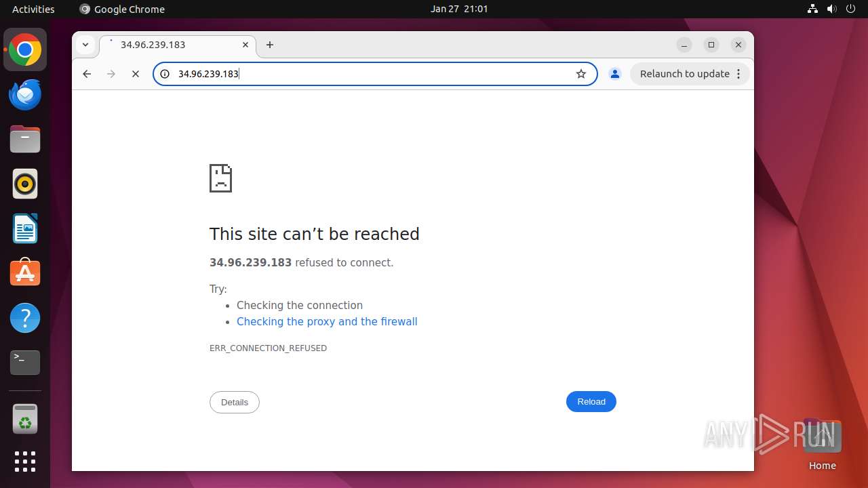Open the Trash from the dock
The height and width of the screenshot is (488, 868).
25,420
